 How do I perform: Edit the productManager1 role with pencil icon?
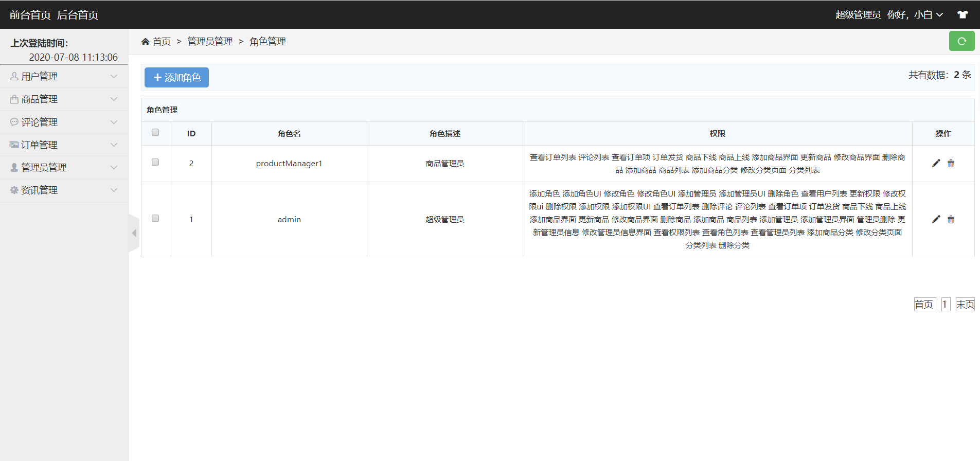936,163
